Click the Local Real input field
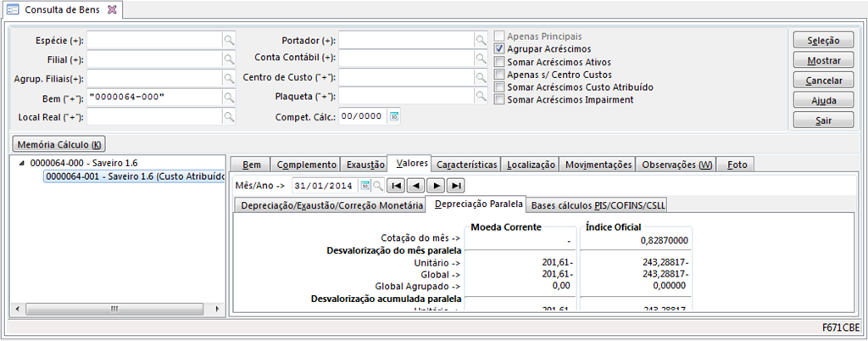This screenshot has height=341, width=868. click(x=154, y=117)
